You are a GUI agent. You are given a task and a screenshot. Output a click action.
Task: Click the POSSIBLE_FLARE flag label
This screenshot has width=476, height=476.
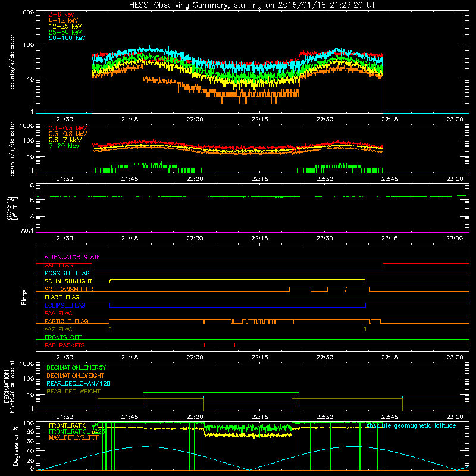(68, 273)
